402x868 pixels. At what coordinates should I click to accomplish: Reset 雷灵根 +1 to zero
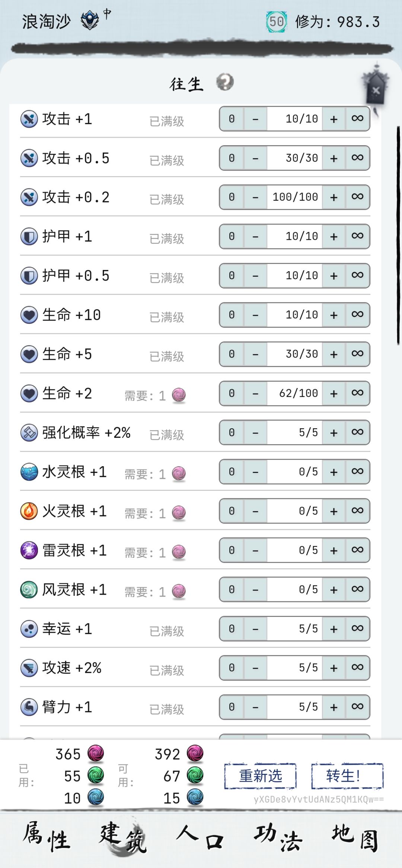[x=232, y=550]
